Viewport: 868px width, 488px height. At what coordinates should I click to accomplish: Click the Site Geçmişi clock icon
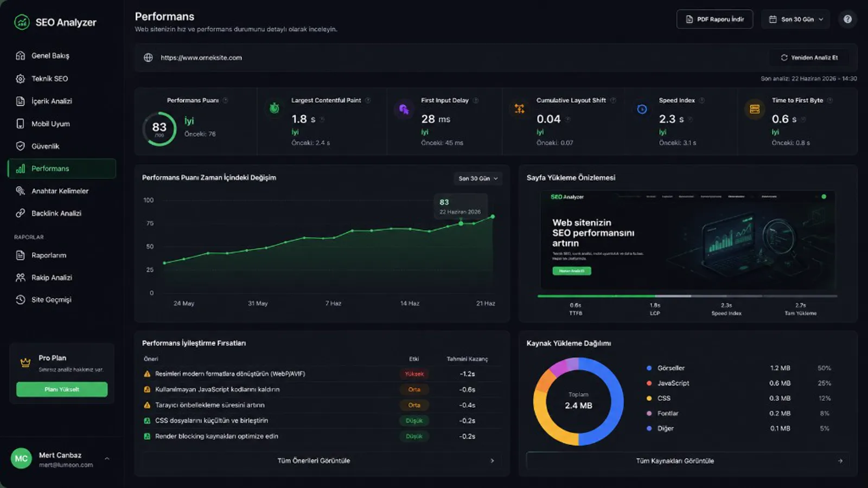21,300
